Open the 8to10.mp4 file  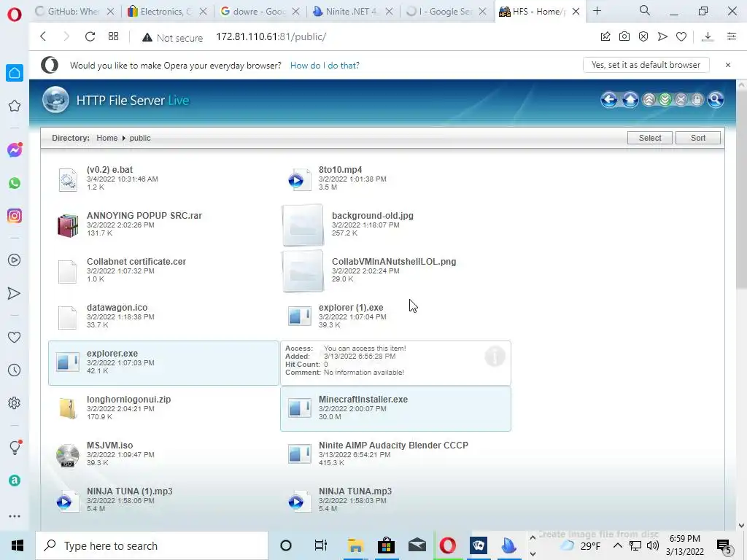(340, 170)
